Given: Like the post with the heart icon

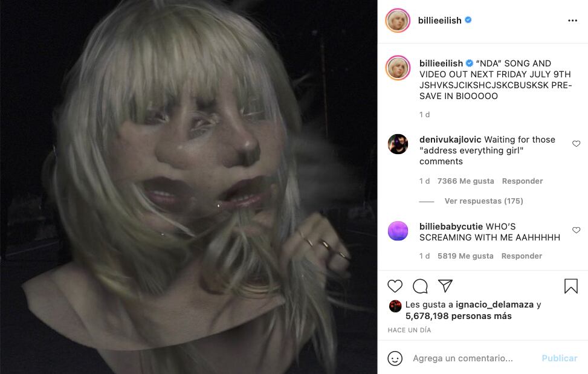Looking at the screenshot, I should click(x=395, y=286).
